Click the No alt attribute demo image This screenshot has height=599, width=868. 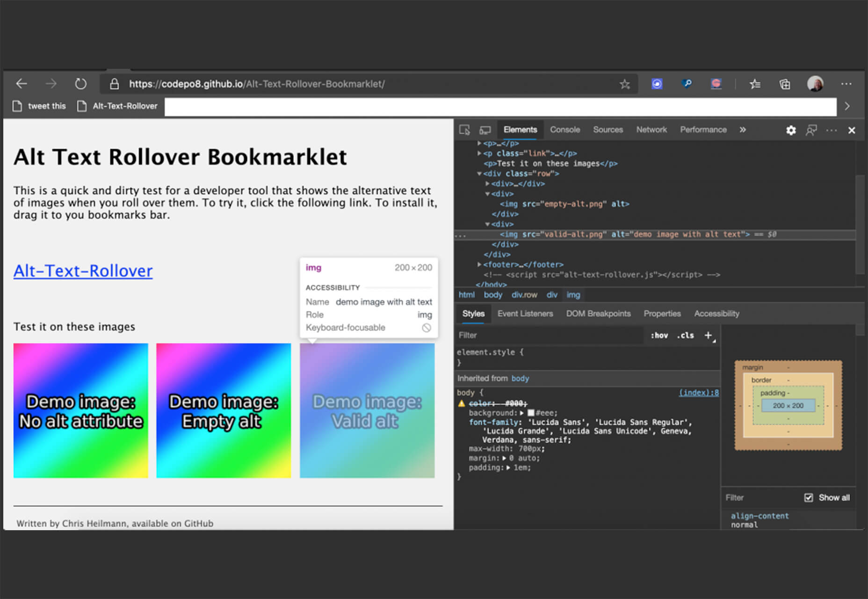[x=80, y=411]
